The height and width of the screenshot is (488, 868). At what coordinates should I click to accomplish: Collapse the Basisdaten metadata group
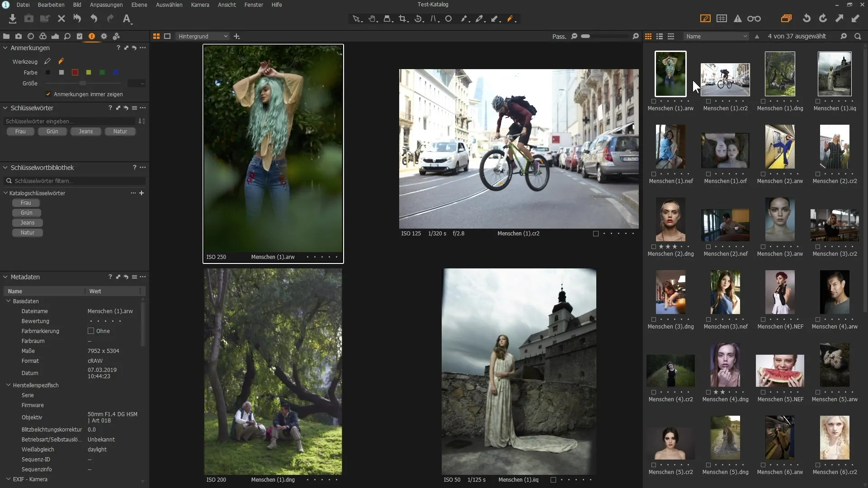[x=8, y=301]
